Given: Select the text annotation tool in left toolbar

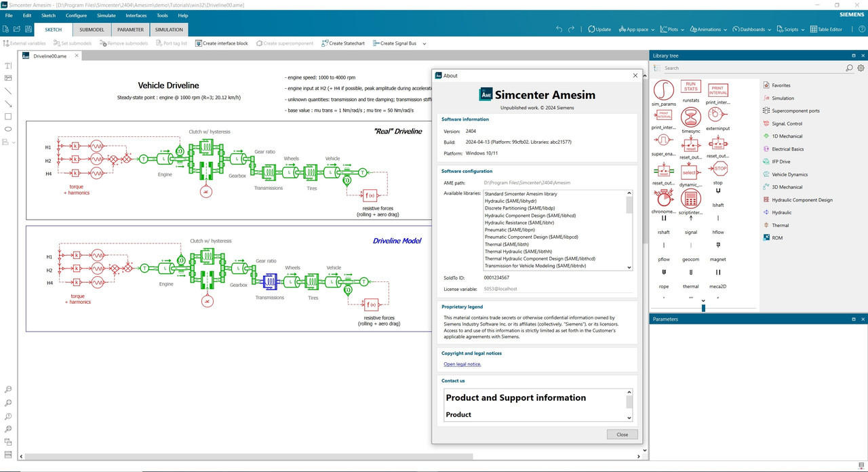Looking at the screenshot, I should pyautogui.click(x=8, y=66).
